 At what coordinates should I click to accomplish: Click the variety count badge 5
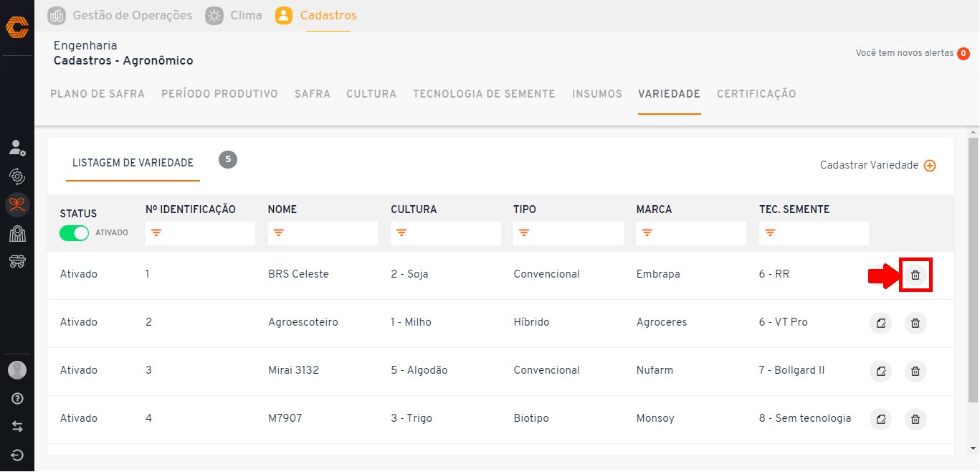coord(228,160)
